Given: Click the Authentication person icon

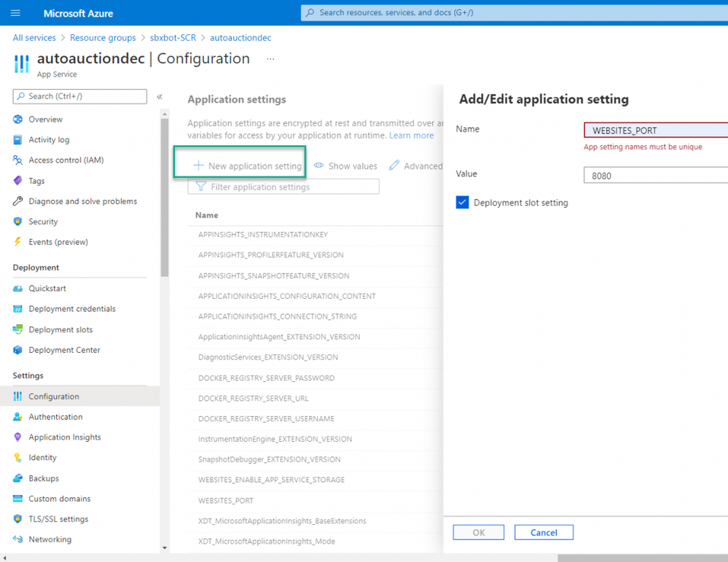Looking at the screenshot, I should click(17, 417).
